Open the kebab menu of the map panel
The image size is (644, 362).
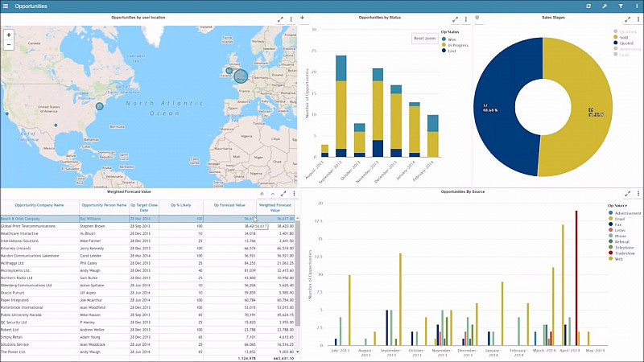pyautogui.click(x=291, y=19)
